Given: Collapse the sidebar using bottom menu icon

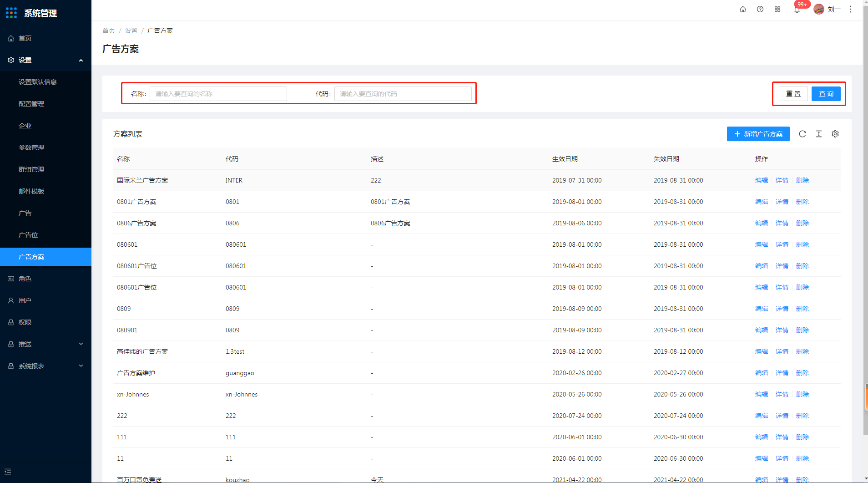Looking at the screenshot, I should point(8,472).
